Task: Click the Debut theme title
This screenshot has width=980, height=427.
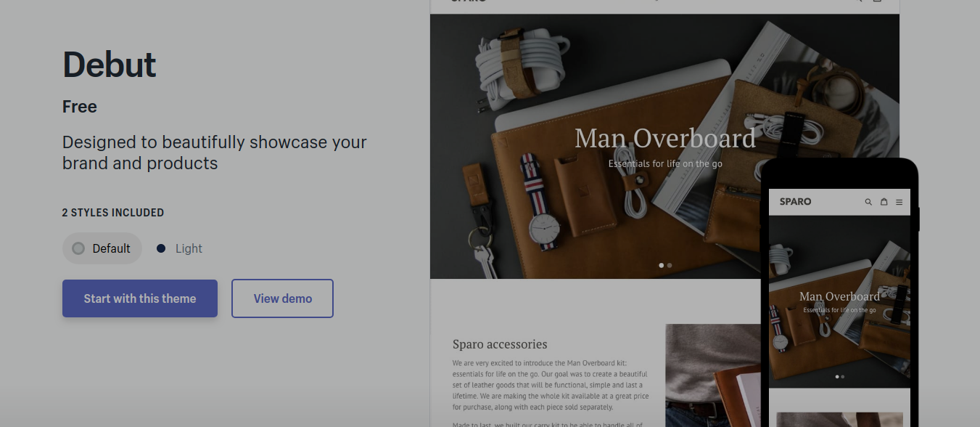Action: click(x=110, y=65)
